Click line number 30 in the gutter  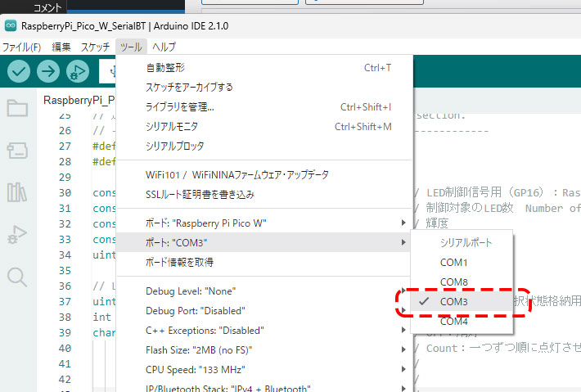click(65, 193)
